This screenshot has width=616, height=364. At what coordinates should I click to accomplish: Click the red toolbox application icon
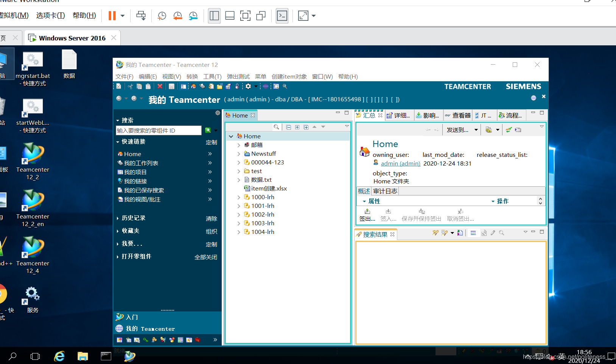[x=198, y=340]
